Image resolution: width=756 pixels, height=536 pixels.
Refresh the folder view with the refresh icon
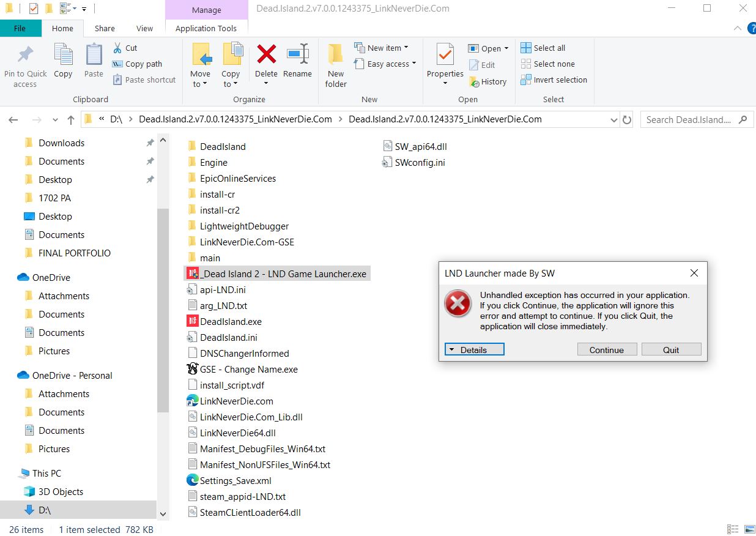[627, 120]
